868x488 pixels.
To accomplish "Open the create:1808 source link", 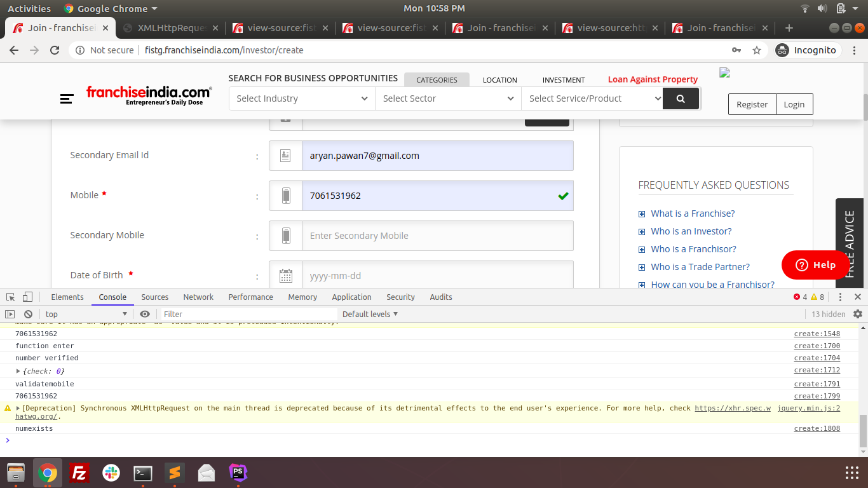I will pos(817,428).
